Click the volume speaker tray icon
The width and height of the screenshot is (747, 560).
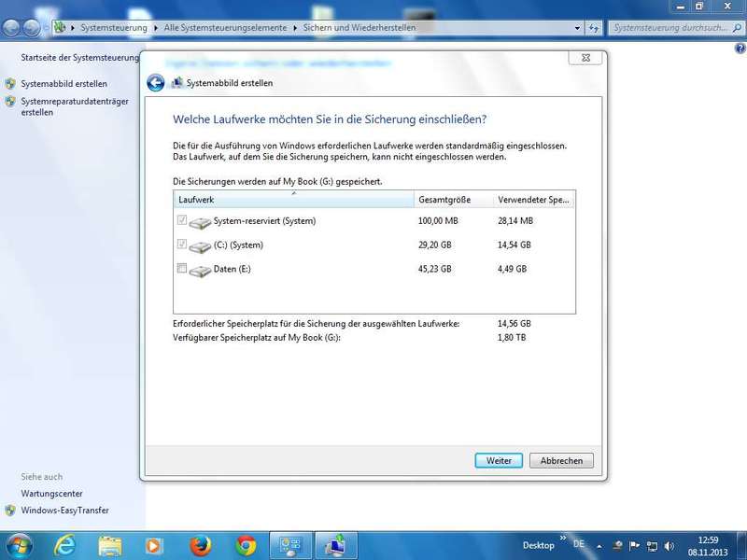coord(669,546)
